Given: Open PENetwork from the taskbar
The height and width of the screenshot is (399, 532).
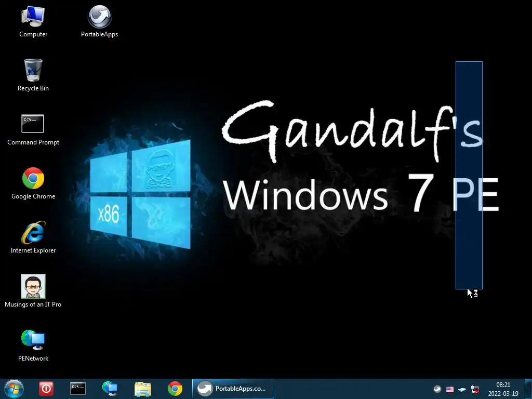Looking at the screenshot, I should coord(110,389).
